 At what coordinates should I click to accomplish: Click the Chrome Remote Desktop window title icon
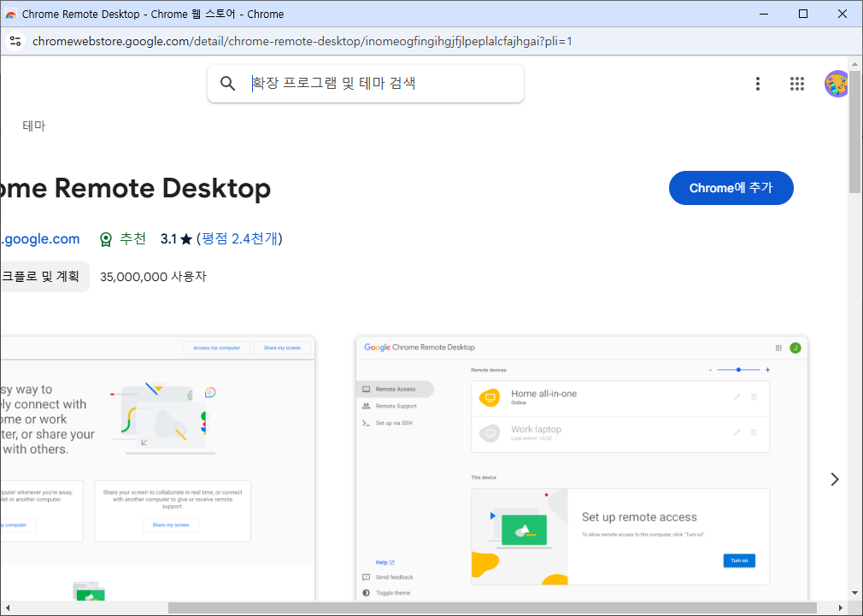[10, 15]
